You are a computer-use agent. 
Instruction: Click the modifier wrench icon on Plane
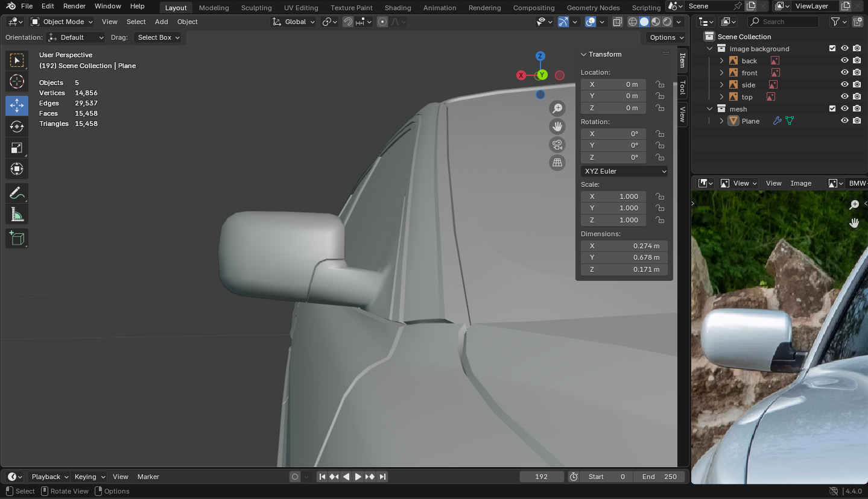pos(777,121)
